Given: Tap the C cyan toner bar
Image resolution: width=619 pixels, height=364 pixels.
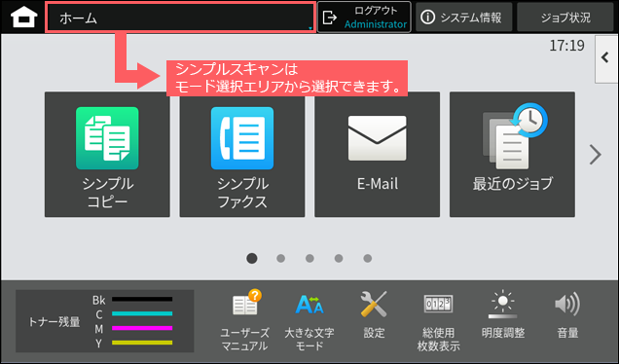Looking at the screenshot, I should tap(142, 313).
